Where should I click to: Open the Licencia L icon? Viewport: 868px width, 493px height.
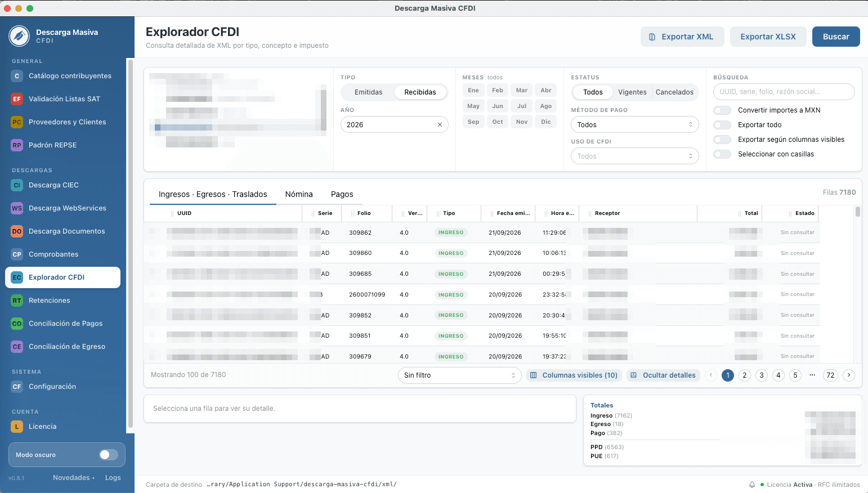(17, 427)
